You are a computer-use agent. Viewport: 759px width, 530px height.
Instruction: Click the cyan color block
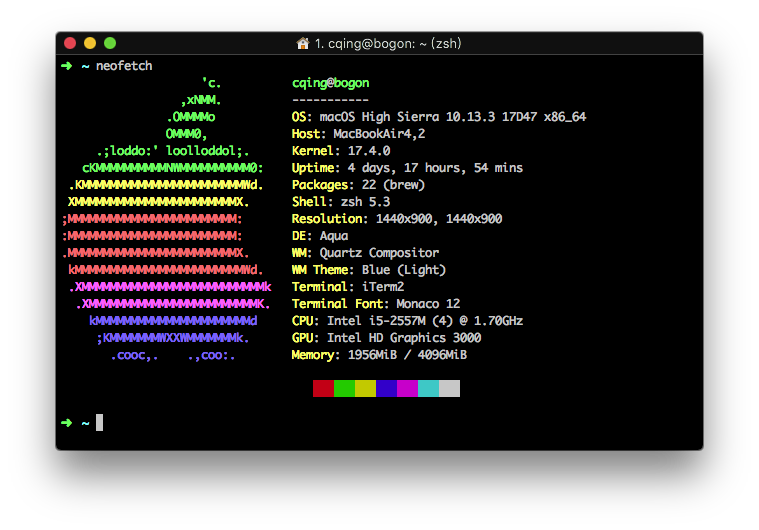pos(428,389)
